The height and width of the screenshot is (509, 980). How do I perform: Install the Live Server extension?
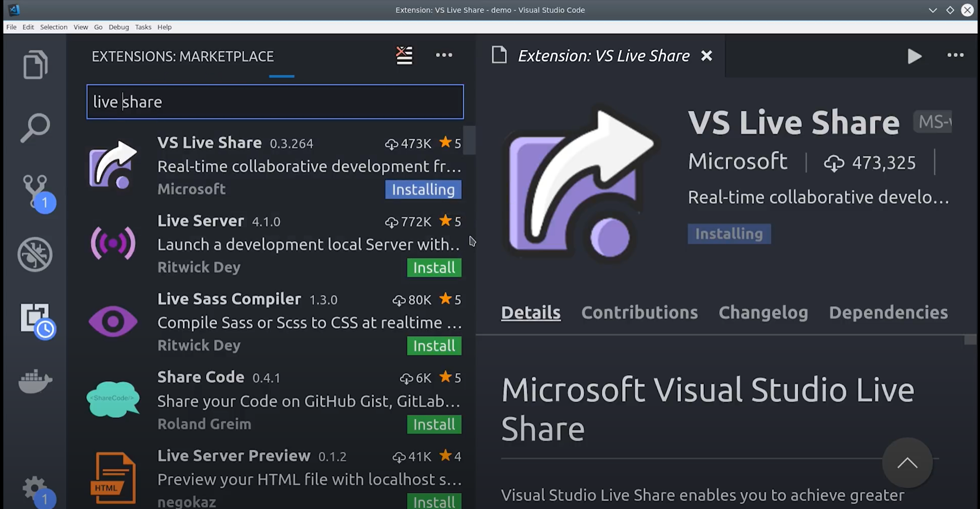point(434,268)
